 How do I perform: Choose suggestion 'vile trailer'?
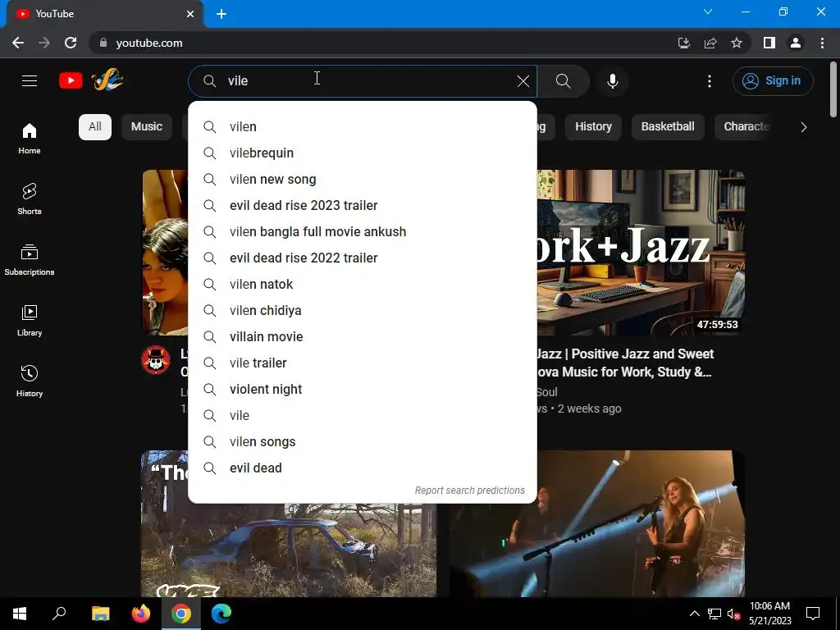[362, 363]
